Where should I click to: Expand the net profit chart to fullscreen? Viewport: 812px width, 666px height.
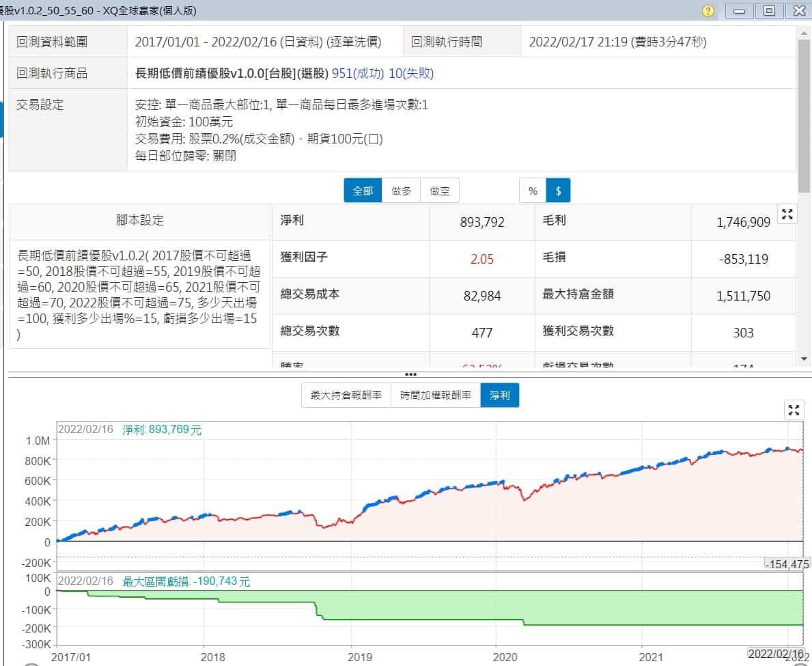tap(794, 410)
